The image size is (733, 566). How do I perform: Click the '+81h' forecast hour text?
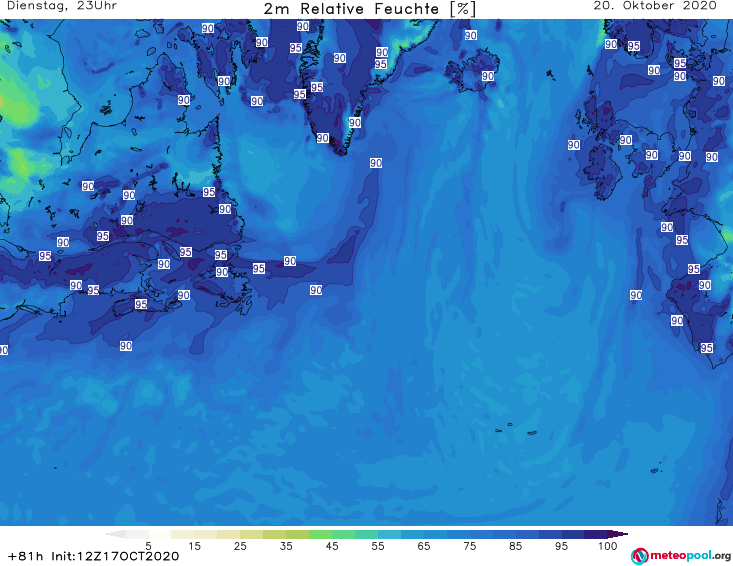(x=26, y=556)
